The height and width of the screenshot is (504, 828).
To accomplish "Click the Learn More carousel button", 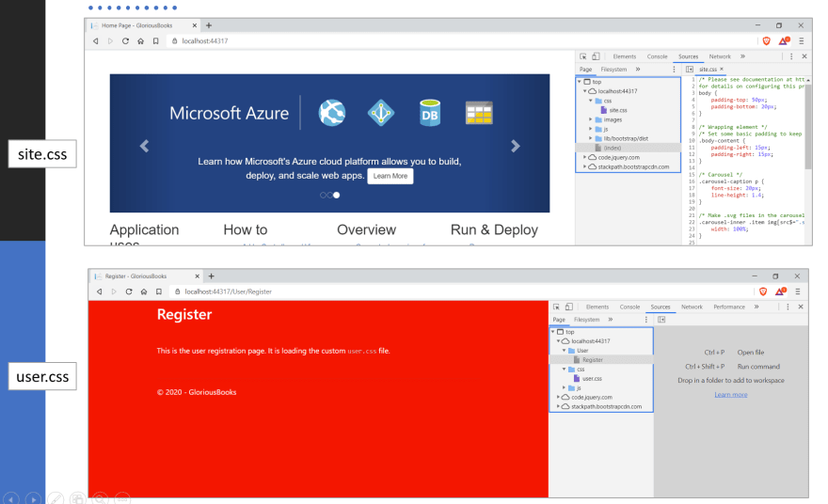I will coord(390,176).
